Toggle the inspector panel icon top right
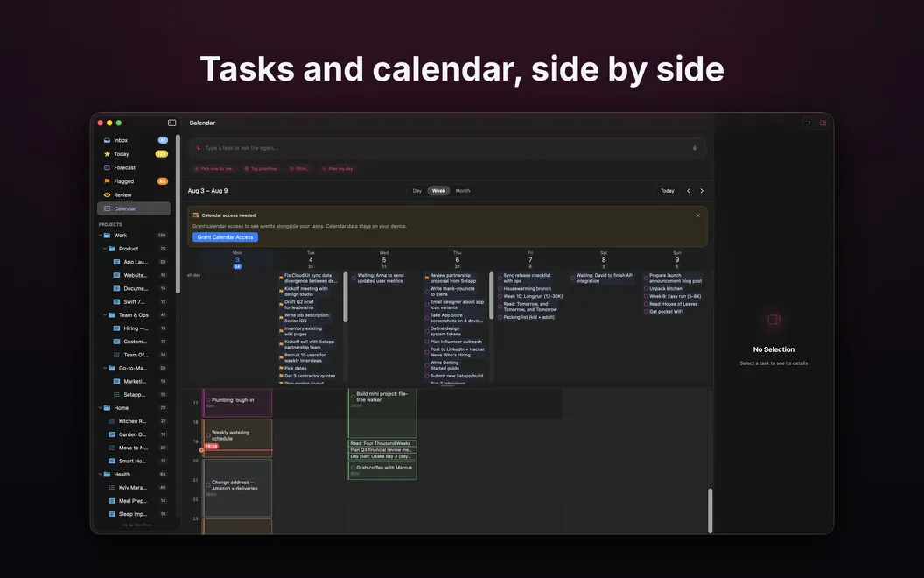 822,123
